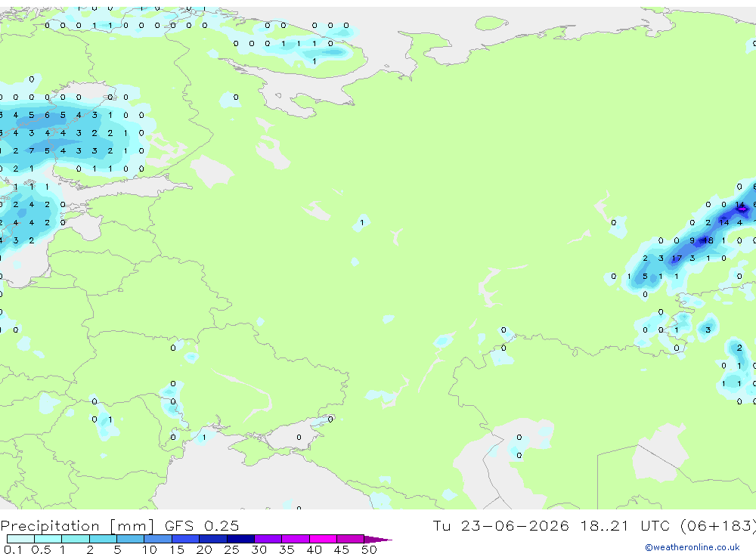Screen dimensions: 756x554
Task: Click the legend tick label '35'
Action: point(287,549)
